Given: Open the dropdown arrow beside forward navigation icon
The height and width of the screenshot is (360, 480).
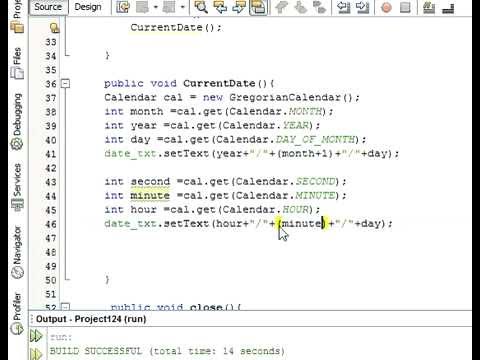Looking at the screenshot, I should pos(182,7).
